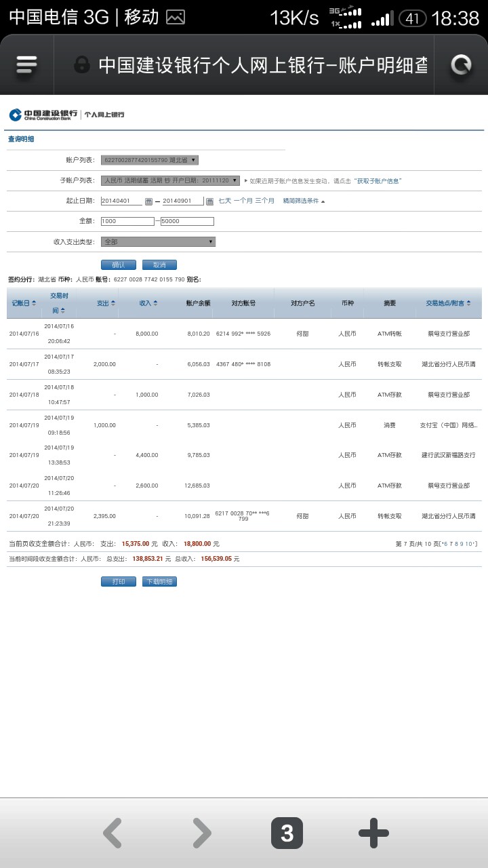Image resolution: width=488 pixels, height=868 pixels.
Task: Tap battery indicator showing 41
Action: (x=412, y=18)
